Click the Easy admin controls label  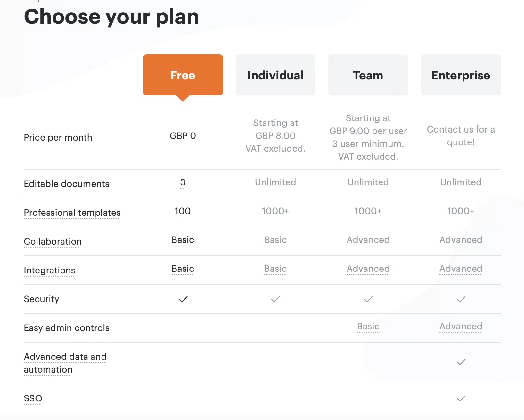coord(67,328)
